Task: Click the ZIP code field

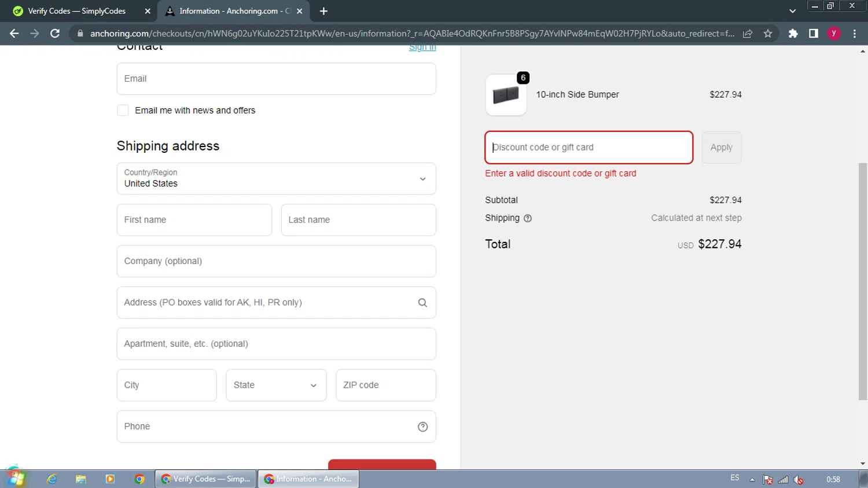Action: point(386,386)
